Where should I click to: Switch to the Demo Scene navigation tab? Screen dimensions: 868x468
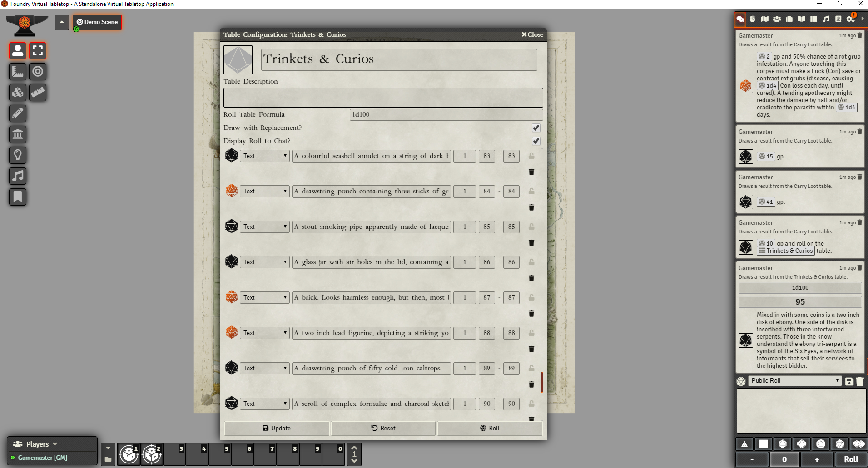[x=97, y=22]
